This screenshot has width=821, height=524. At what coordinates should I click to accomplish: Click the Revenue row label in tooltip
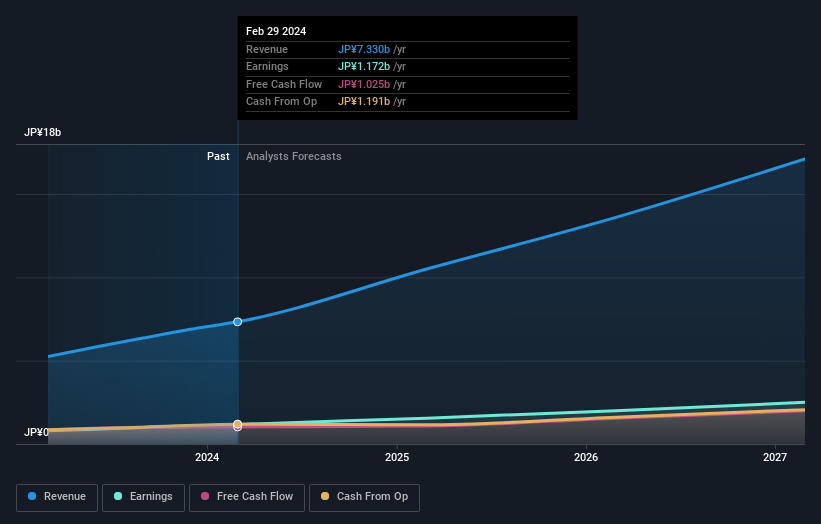[267, 49]
